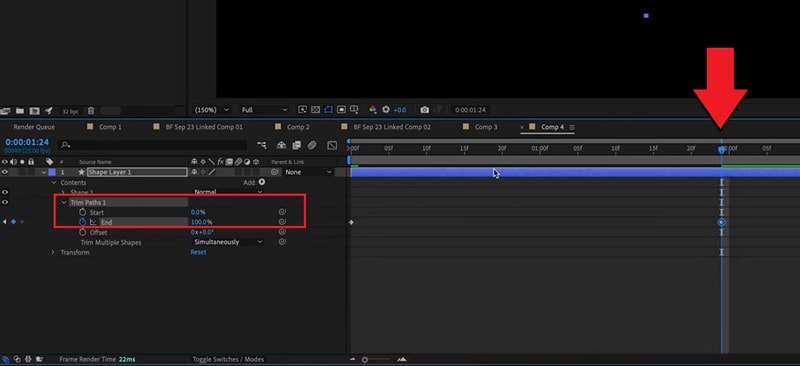This screenshot has height=366, width=800.
Task: Create a new folder in Project panel
Action: 20,110
